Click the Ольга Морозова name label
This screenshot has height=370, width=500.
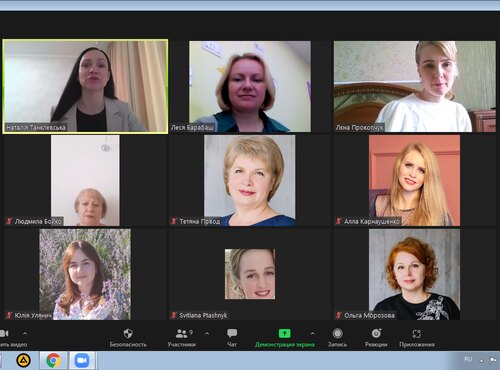[369, 315]
